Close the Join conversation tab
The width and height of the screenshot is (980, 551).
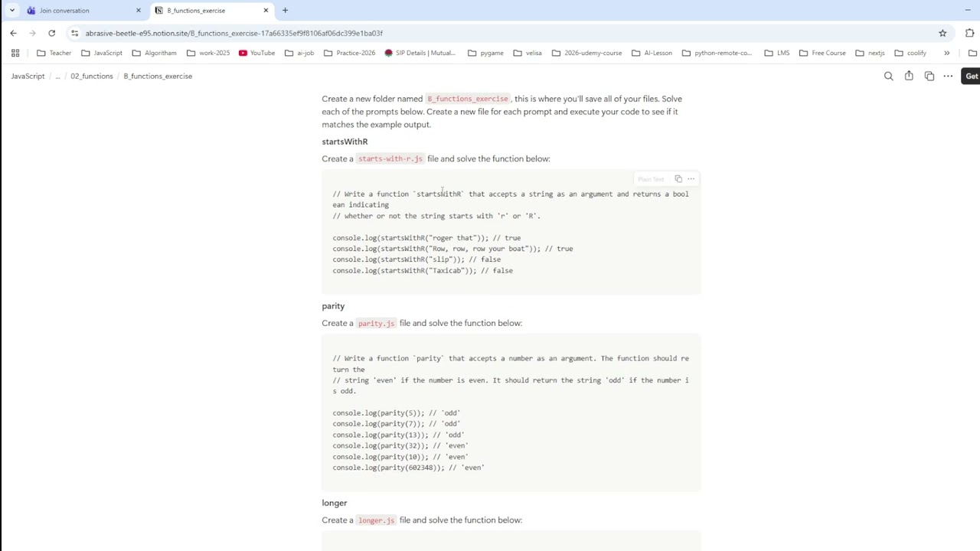coord(139,10)
